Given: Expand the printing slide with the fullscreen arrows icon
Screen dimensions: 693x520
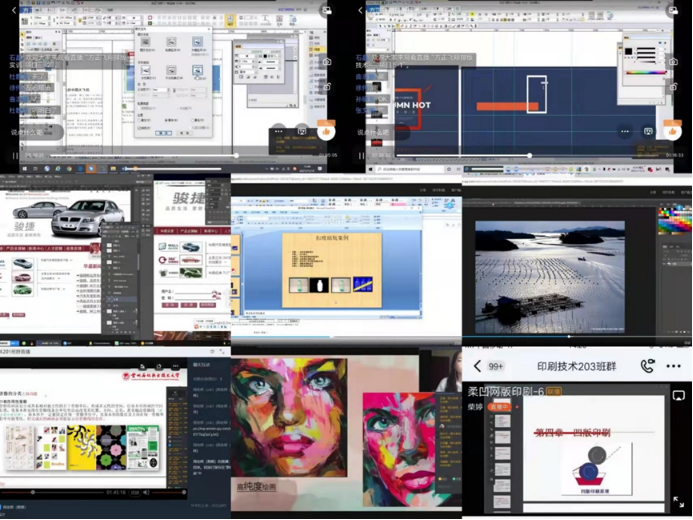Looking at the screenshot, I should [x=678, y=502].
